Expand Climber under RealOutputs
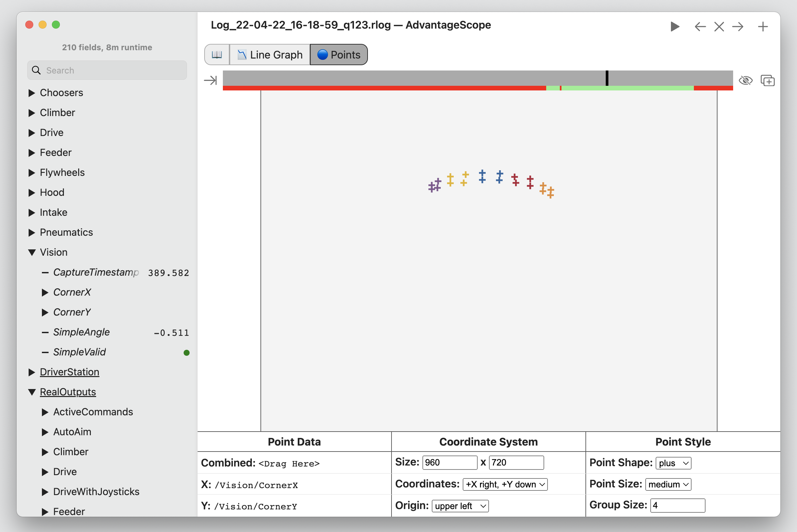This screenshot has width=797, height=532. (45, 452)
